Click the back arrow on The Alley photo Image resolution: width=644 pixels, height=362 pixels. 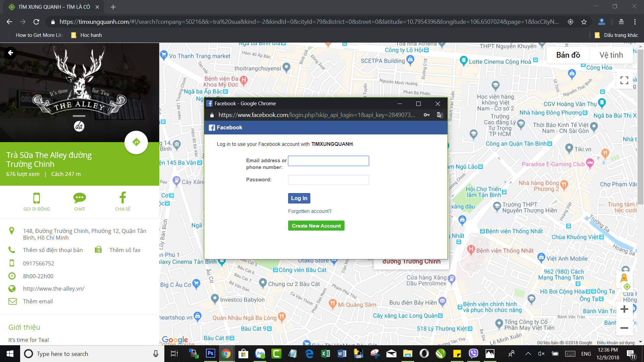coord(11,53)
